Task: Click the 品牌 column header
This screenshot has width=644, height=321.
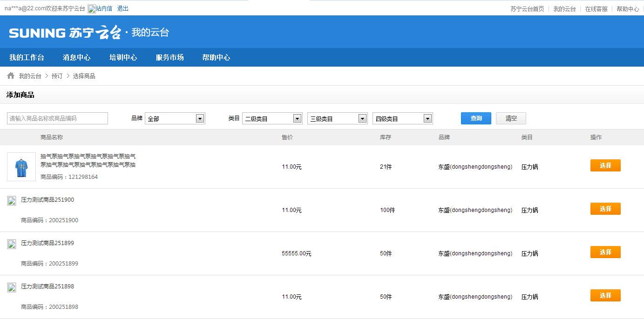Action: (444, 137)
